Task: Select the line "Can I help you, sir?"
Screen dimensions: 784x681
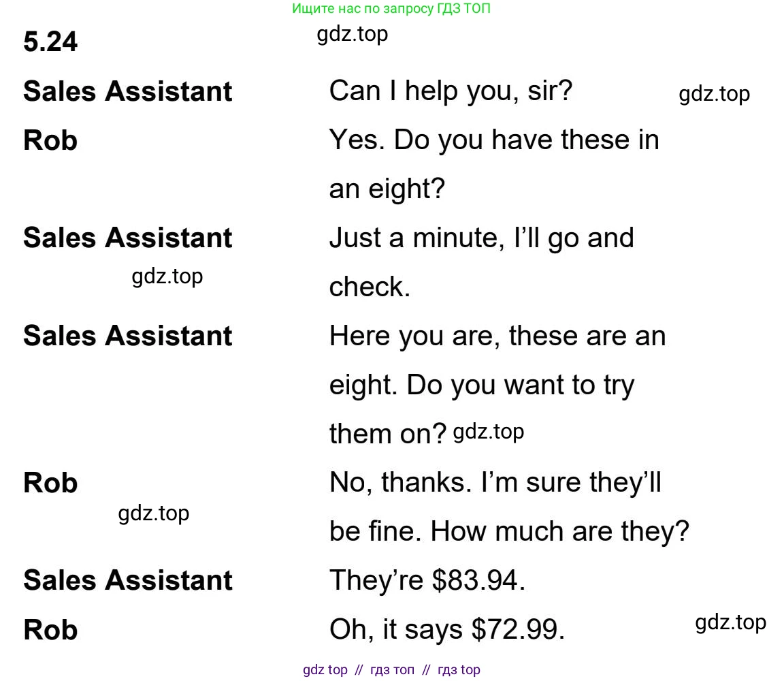Action: 451,91
